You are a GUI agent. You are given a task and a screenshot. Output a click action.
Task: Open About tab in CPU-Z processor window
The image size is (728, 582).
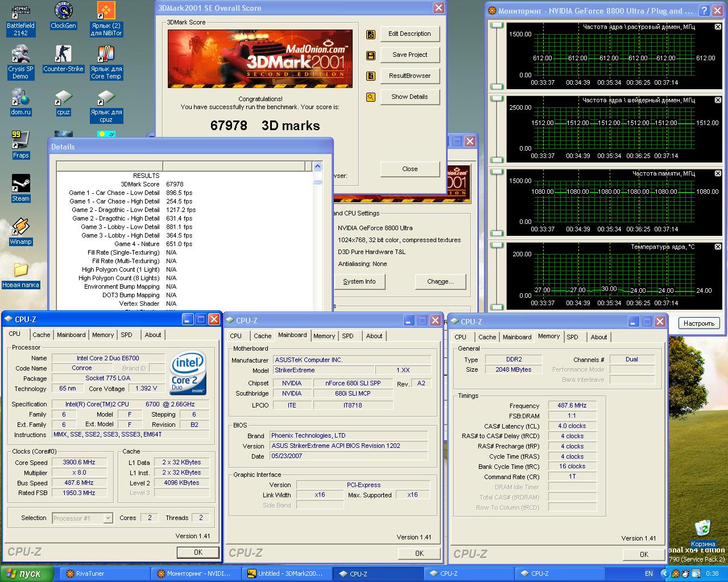click(x=153, y=335)
